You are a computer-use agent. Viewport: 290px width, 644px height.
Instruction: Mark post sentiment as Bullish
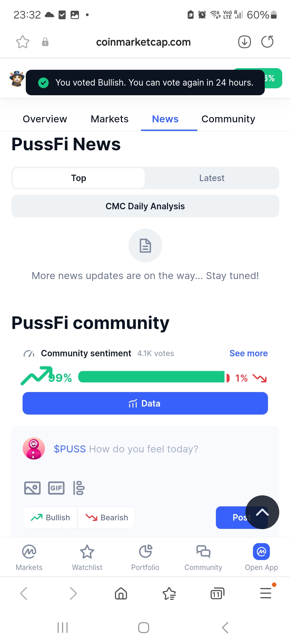coord(50,518)
